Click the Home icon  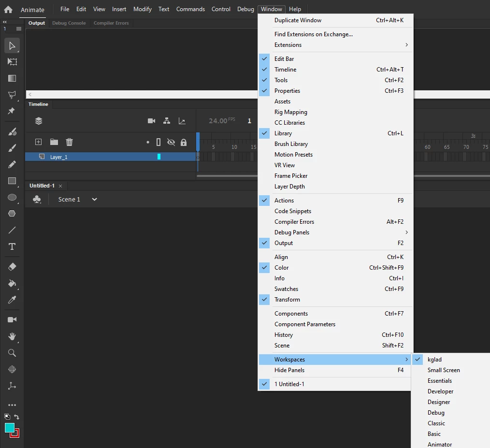click(x=8, y=9)
